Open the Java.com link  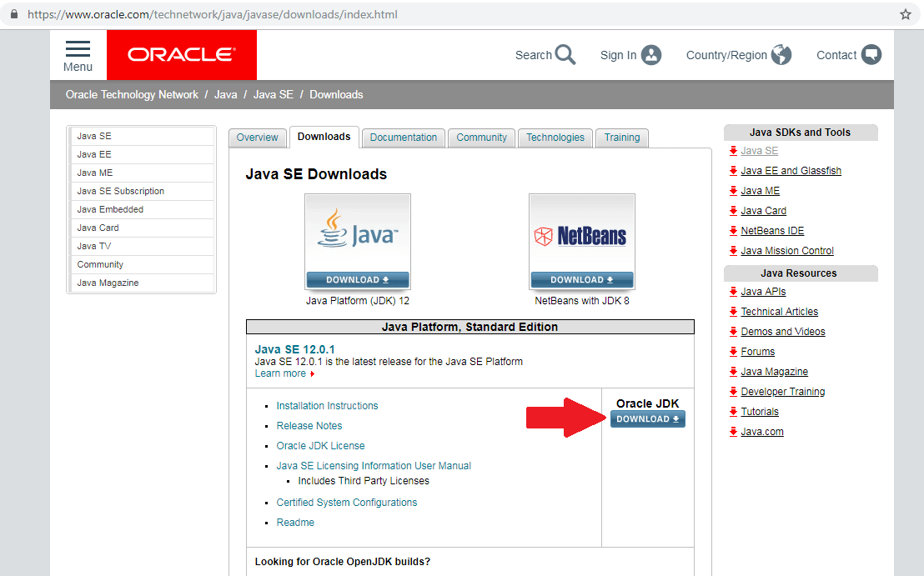(x=762, y=432)
